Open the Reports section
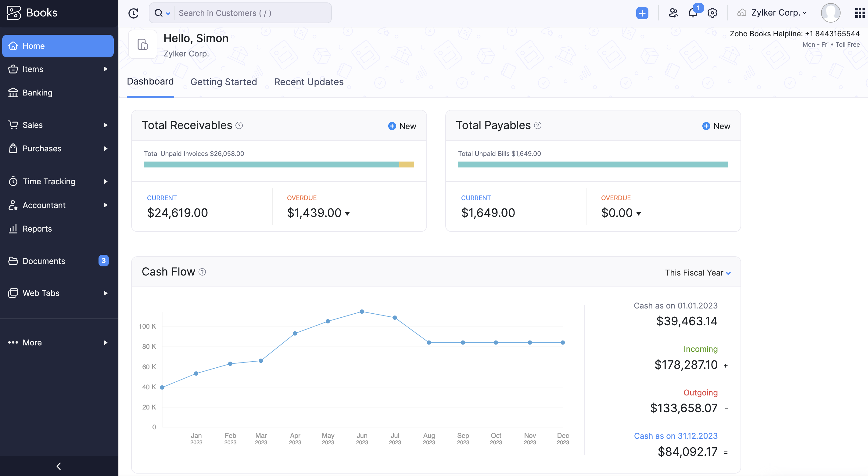Screen dimensions: 868x476 point(37,229)
